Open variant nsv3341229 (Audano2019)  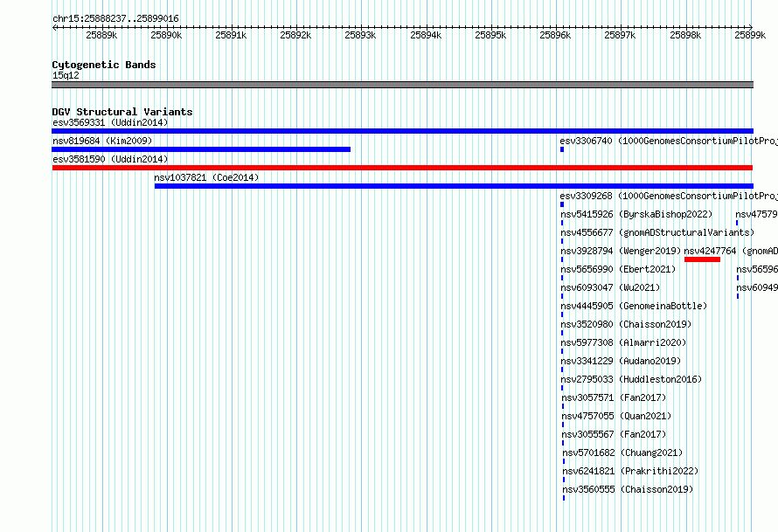621,361
